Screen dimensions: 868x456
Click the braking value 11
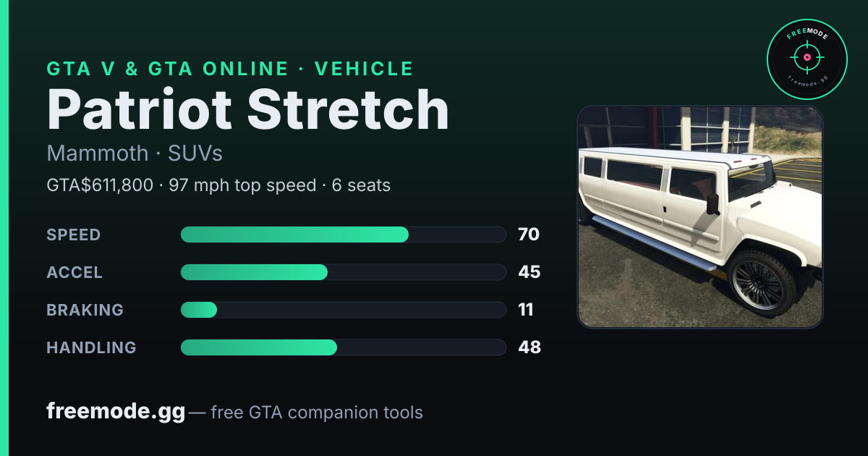tap(526, 310)
